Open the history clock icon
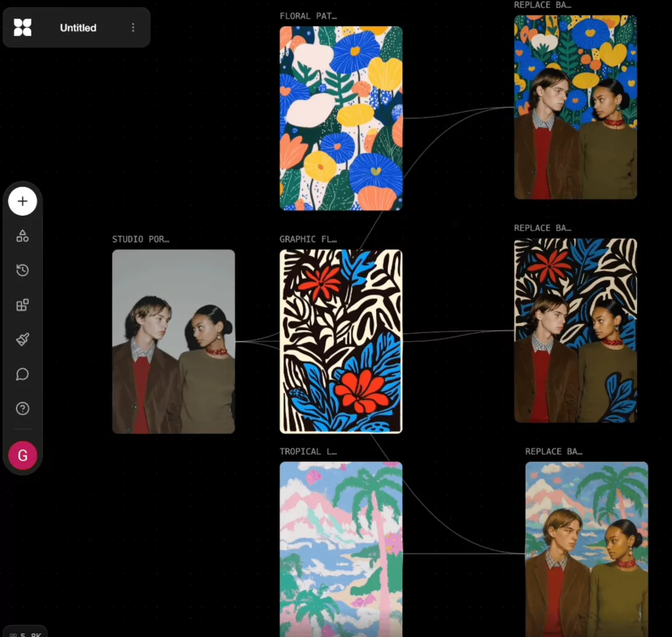The image size is (672, 637). [x=22, y=270]
